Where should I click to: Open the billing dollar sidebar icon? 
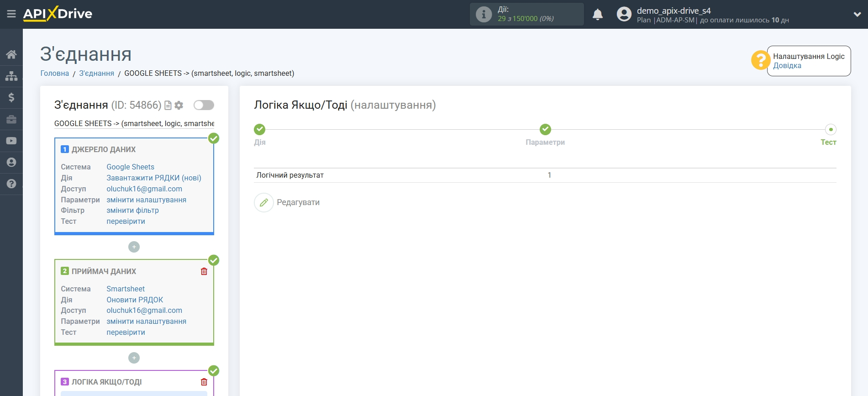(11, 97)
